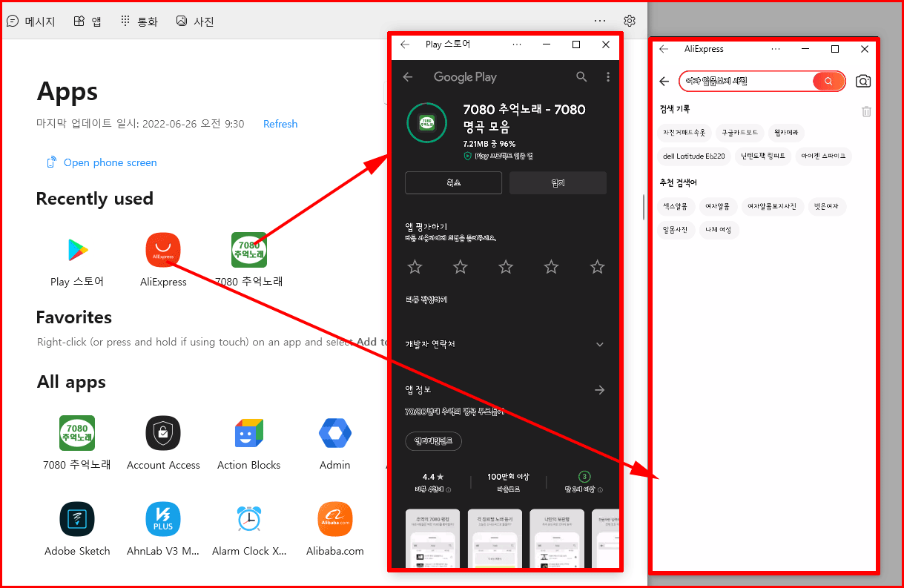Screen dimensions: 904x588
Task: Select 구글카드보드 search history chip
Action: (740, 133)
